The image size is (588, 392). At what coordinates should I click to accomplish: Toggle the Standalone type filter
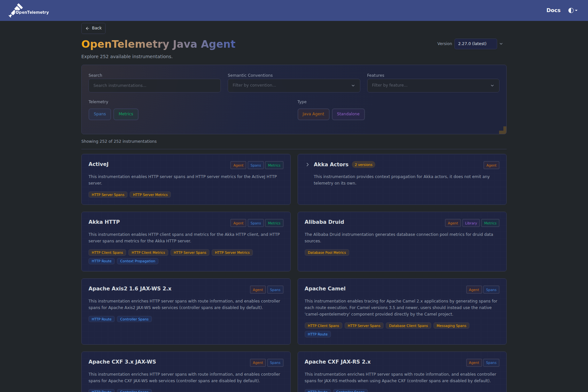[x=348, y=114]
